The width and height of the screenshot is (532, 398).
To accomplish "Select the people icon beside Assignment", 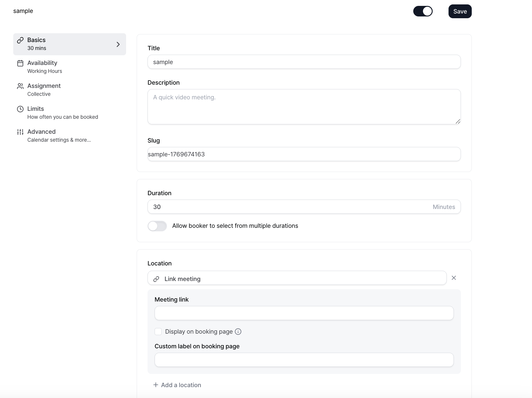I will pyautogui.click(x=20, y=86).
